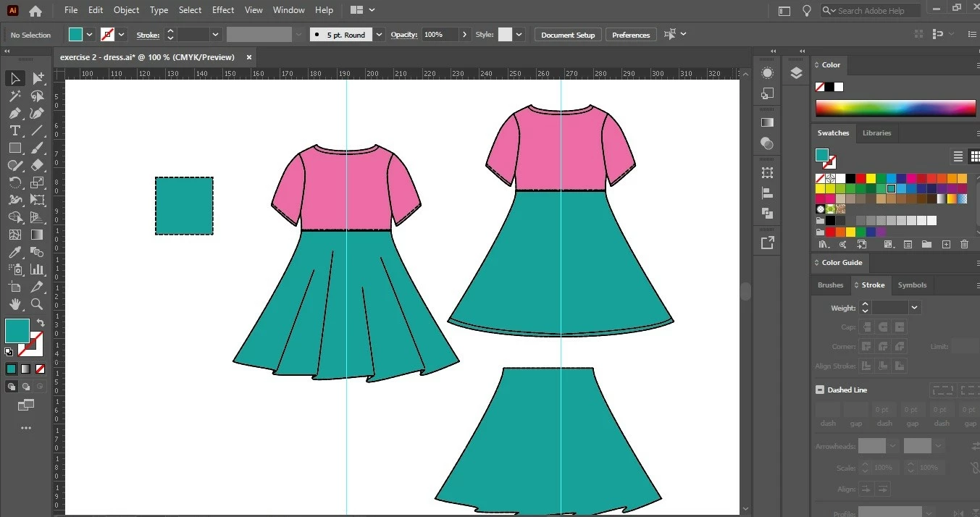Click the Document Setup button
Viewport: 980px width, 517px height.
coord(567,35)
